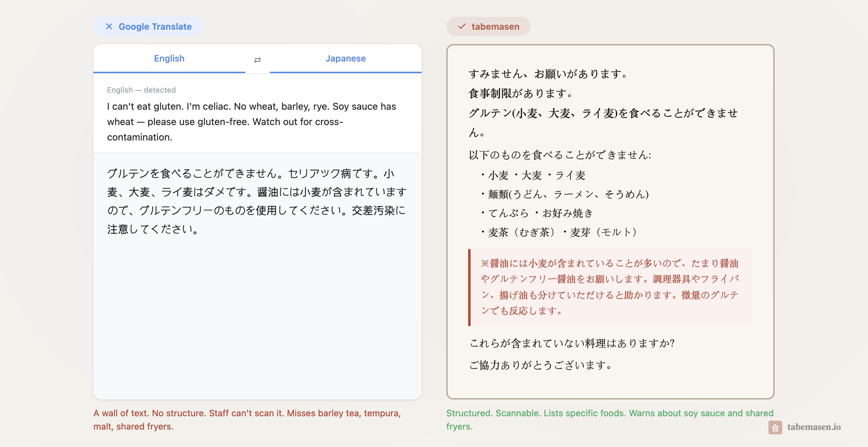The image size is (868, 447).
Task: Open the tabemasen.io link
Action: tap(814, 427)
